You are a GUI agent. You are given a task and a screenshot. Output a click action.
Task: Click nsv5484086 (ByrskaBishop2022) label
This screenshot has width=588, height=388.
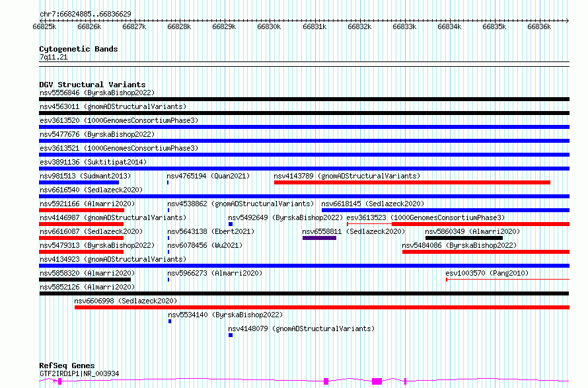(x=459, y=245)
